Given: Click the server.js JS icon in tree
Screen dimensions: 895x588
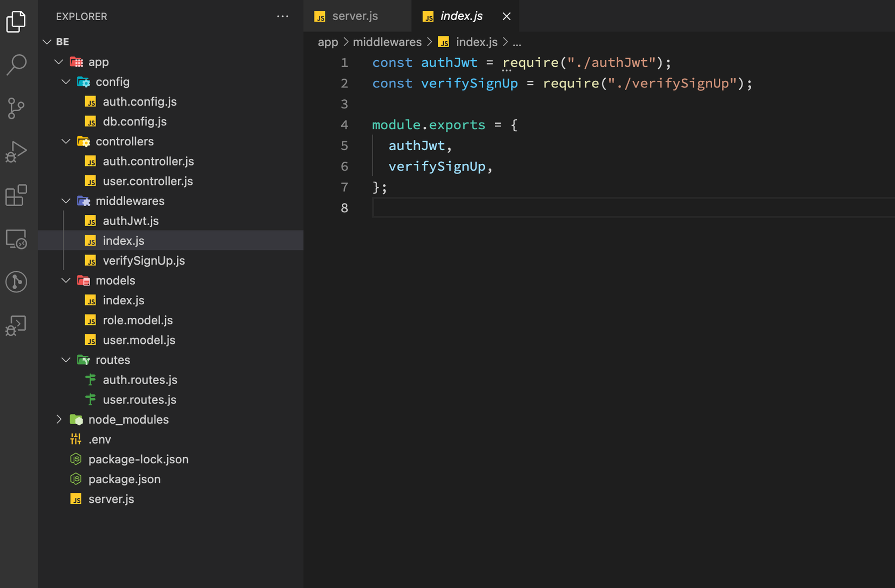Looking at the screenshot, I should tap(76, 499).
